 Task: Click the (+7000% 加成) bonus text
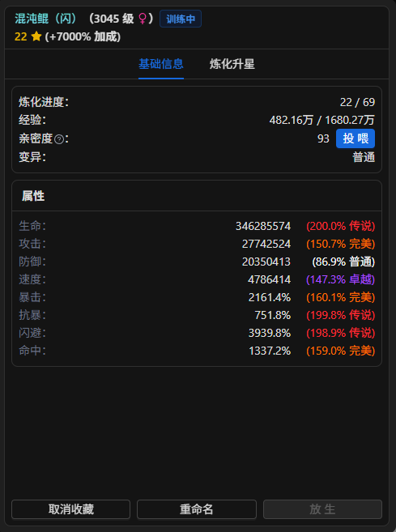point(83,36)
